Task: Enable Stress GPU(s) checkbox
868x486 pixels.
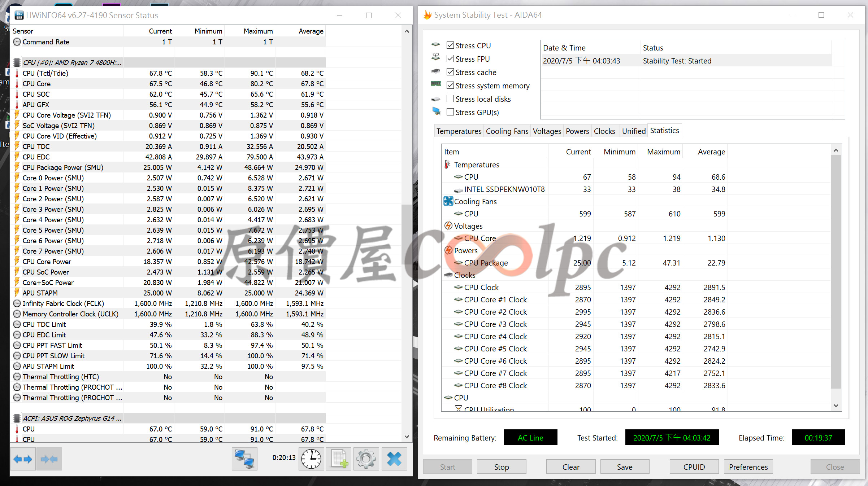Action: (x=450, y=112)
